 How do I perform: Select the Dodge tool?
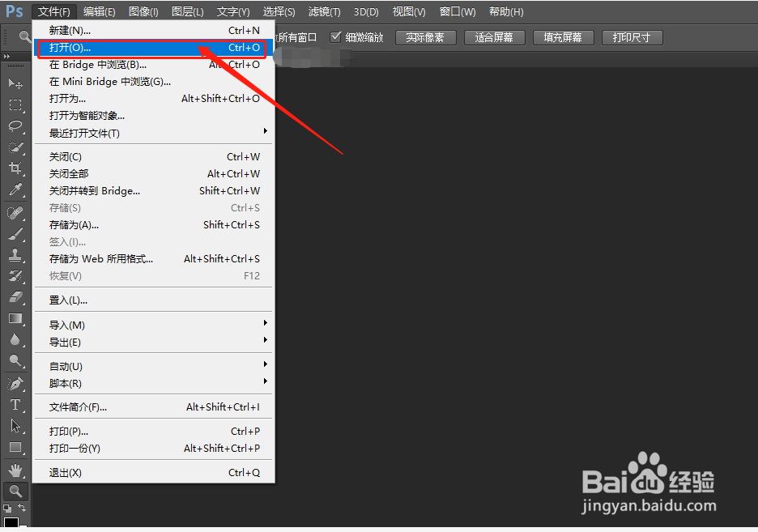tap(15, 360)
